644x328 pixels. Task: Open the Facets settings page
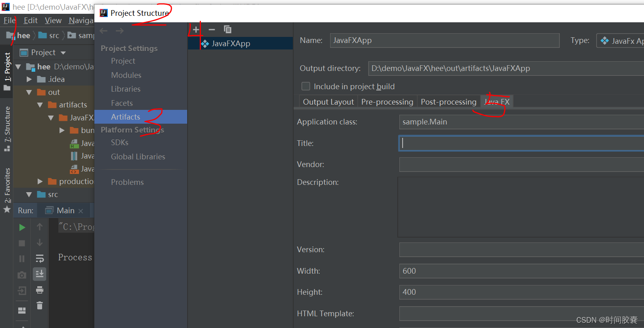(122, 103)
